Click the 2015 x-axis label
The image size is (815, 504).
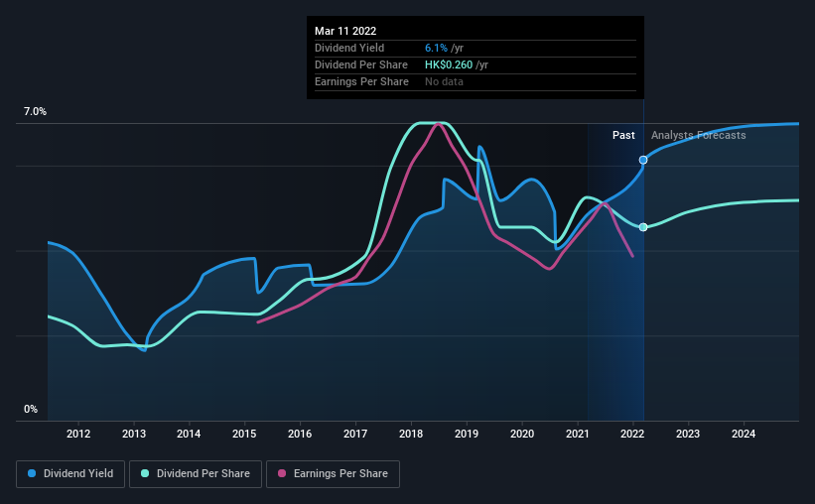(244, 434)
